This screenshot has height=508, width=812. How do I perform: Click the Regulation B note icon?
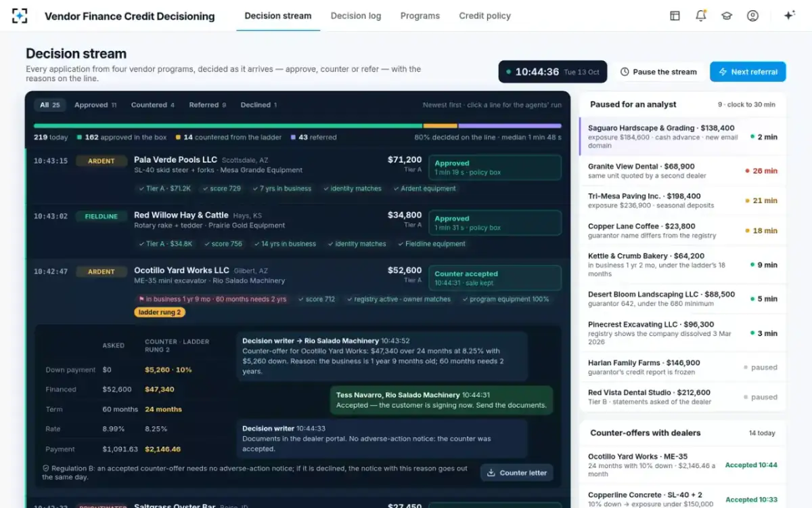pyautogui.click(x=45, y=468)
